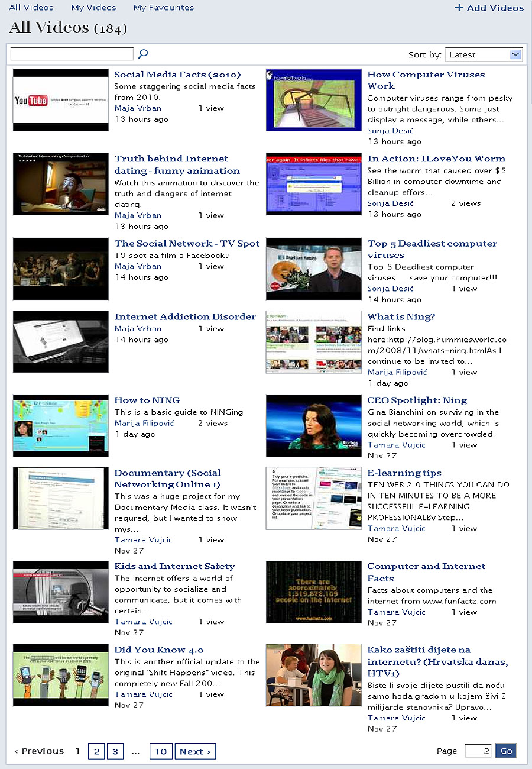The height and width of the screenshot is (769, 532).
Task: Open Internet Addiction Disorder thumbnail
Action: pyautogui.click(x=61, y=342)
